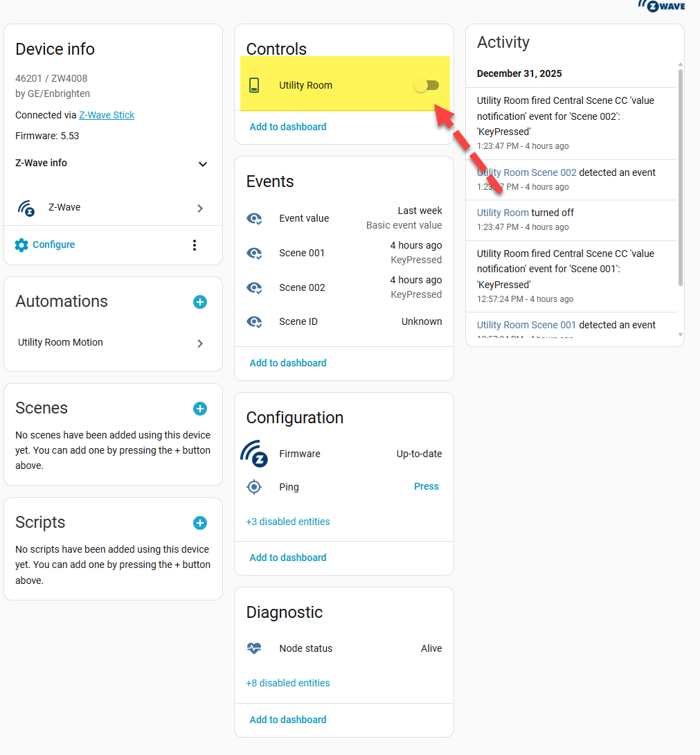Add a new scene with plus icon

coord(200,409)
